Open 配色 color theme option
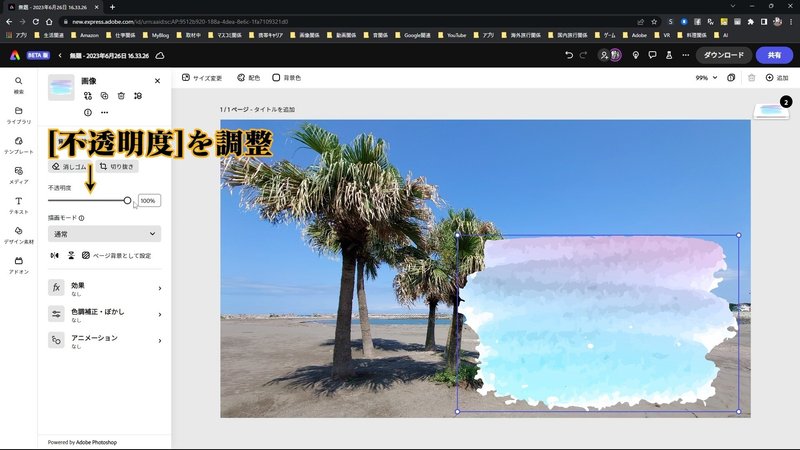Image resolution: width=800 pixels, height=450 pixels. tap(248, 78)
